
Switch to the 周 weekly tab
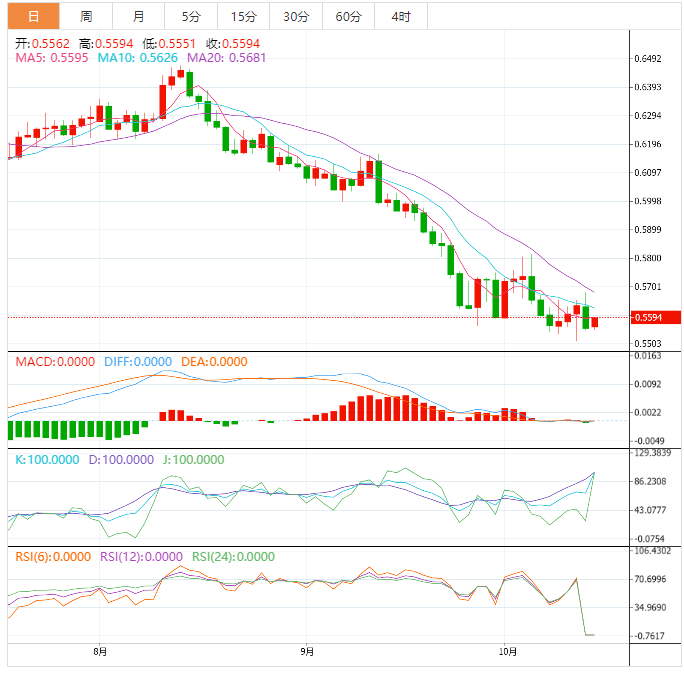[86, 16]
